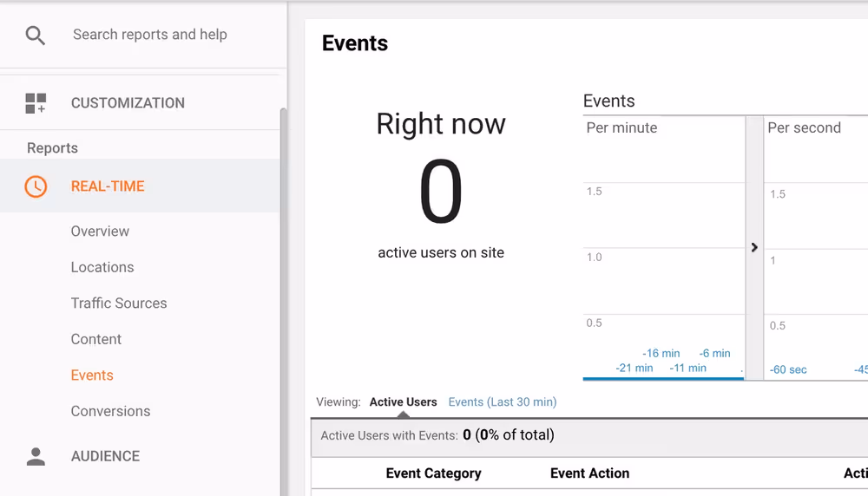
Task: Expand chart with the arrow between graphs
Action: (754, 247)
